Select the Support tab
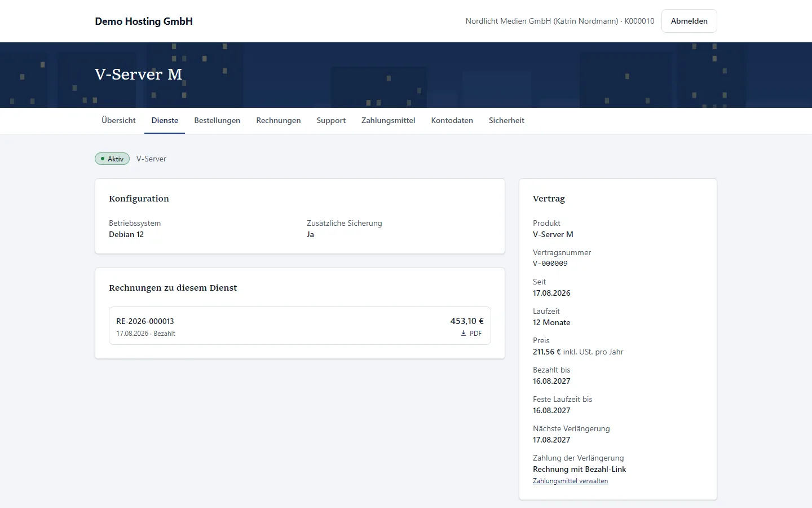The width and height of the screenshot is (812, 508). pyautogui.click(x=331, y=120)
